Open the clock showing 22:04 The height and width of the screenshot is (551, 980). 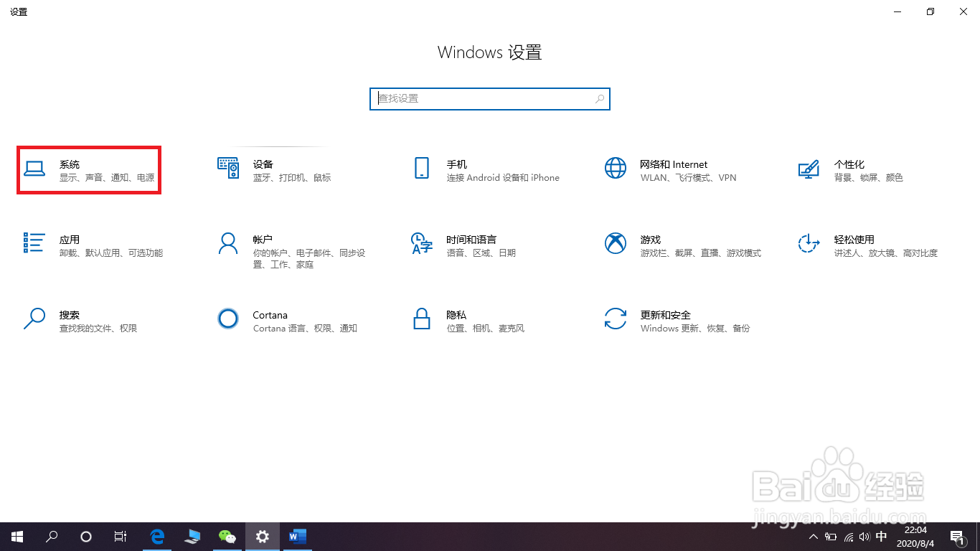pyautogui.click(x=915, y=536)
